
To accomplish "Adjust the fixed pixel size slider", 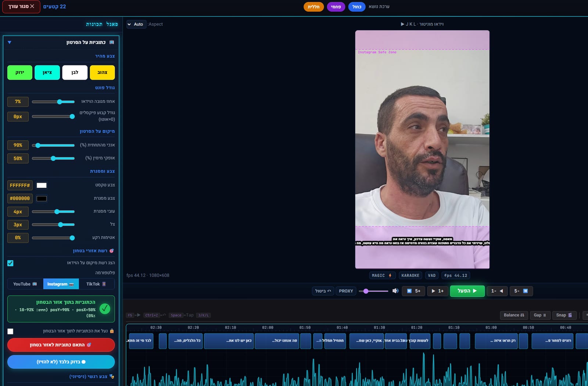I will click(x=53, y=116).
